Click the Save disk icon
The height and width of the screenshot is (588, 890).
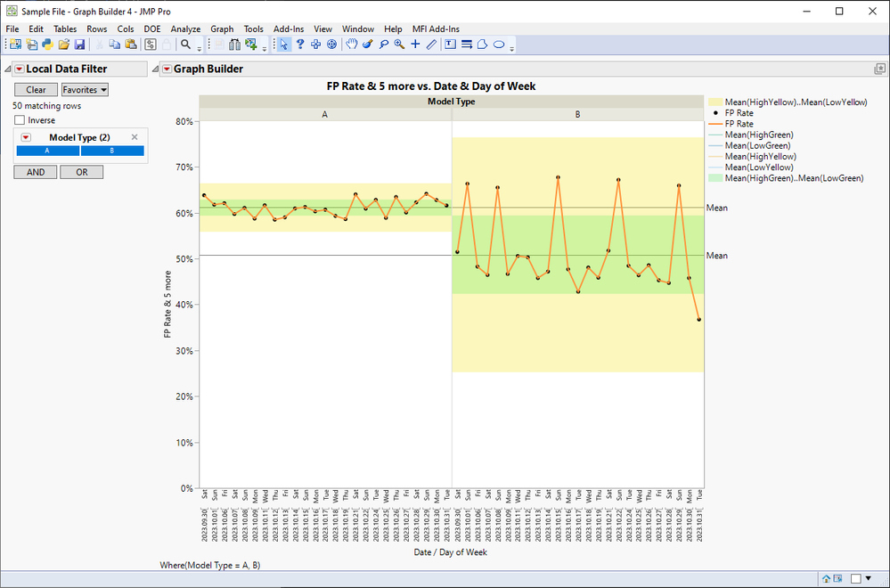pyautogui.click(x=79, y=45)
